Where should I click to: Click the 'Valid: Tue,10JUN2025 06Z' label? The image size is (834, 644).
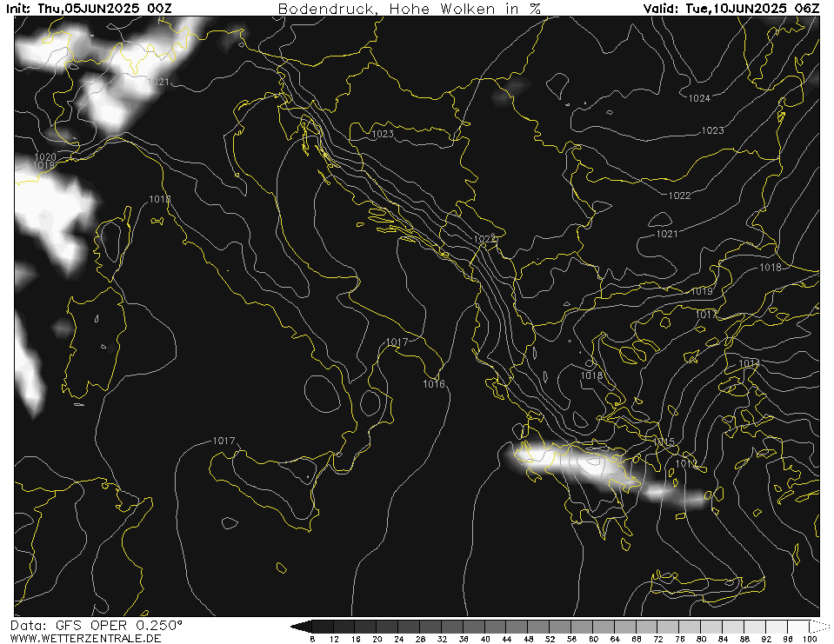pos(731,8)
